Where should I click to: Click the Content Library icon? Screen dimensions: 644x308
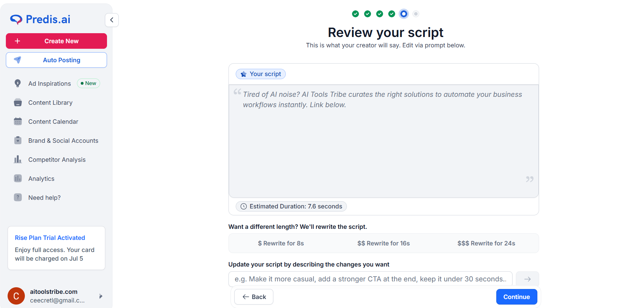[18, 102]
